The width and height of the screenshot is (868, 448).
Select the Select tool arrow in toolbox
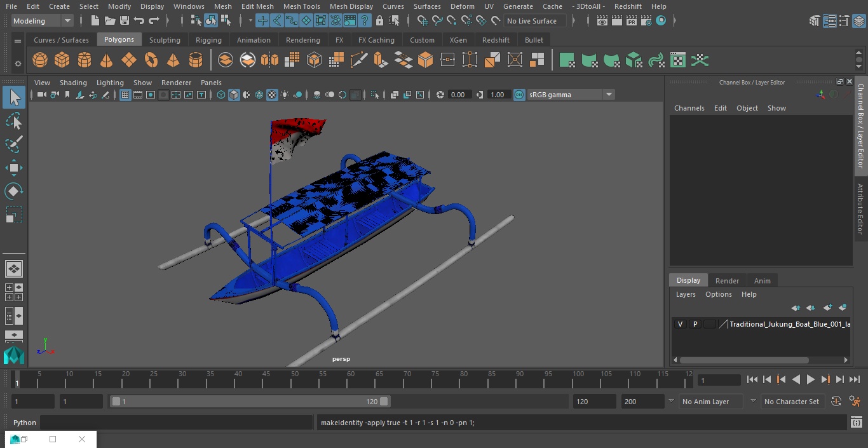tap(14, 97)
